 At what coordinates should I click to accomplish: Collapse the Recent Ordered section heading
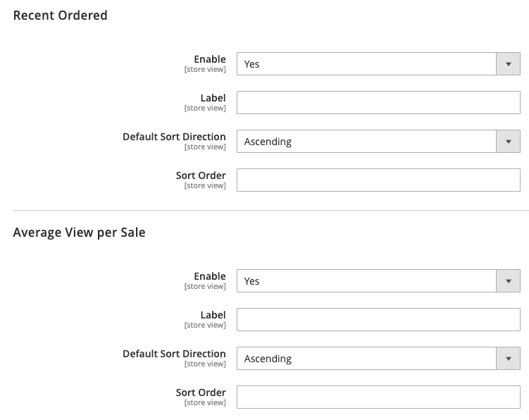(x=61, y=16)
